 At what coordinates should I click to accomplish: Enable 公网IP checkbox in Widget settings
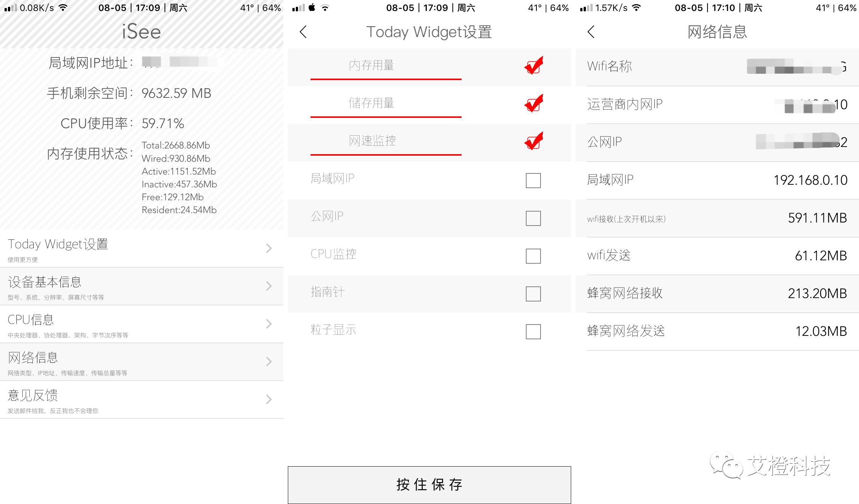click(533, 216)
